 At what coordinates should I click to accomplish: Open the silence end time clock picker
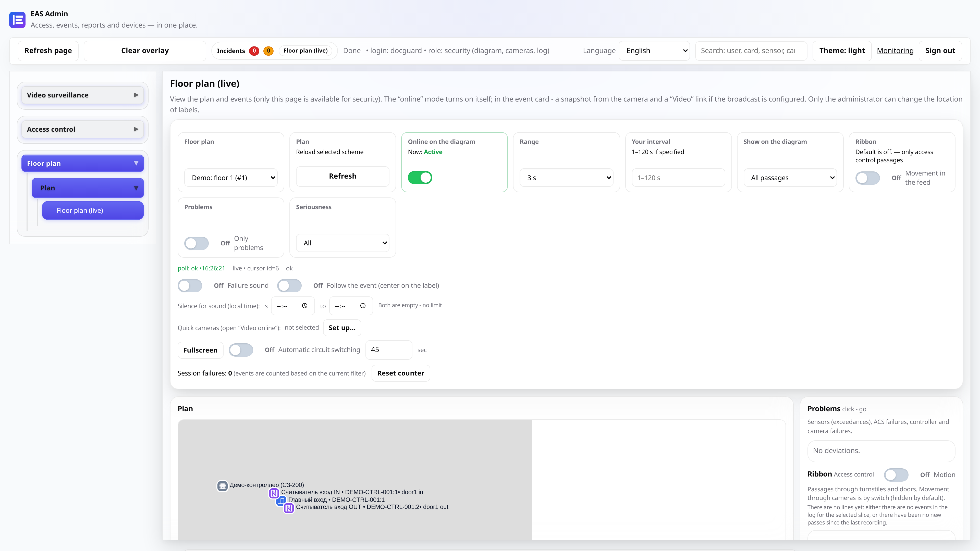pyautogui.click(x=363, y=306)
